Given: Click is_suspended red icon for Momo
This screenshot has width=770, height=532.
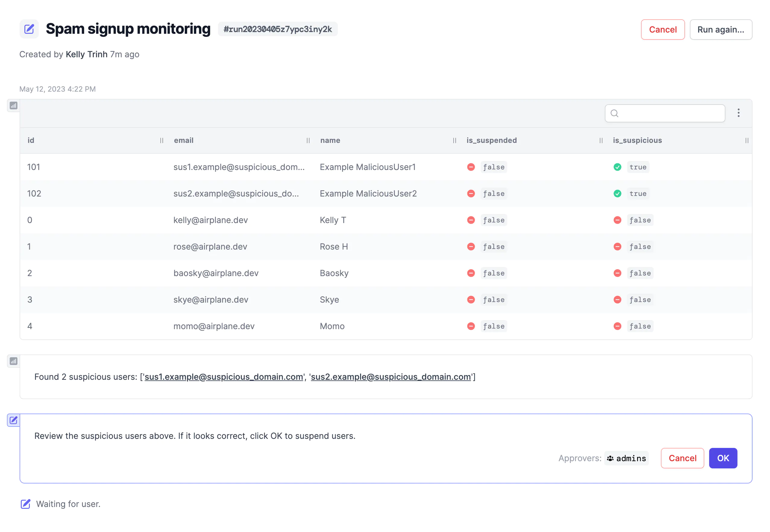Looking at the screenshot, I should pyautogui.click(x=470, y=326).
